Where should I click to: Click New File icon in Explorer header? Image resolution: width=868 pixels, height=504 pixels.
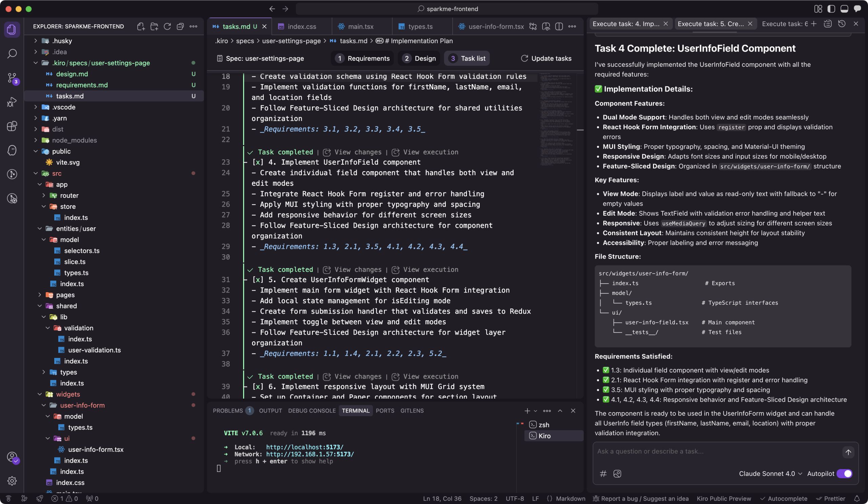(x=140, y=26)
